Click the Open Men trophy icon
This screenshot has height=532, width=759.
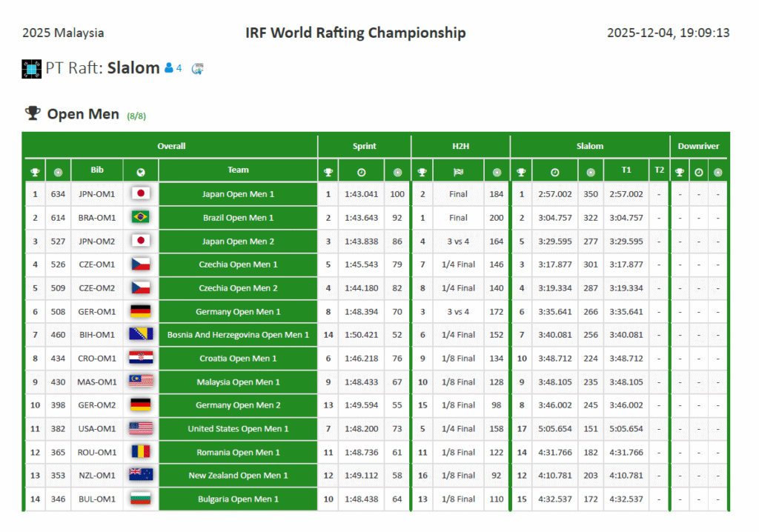pos(33,113)
